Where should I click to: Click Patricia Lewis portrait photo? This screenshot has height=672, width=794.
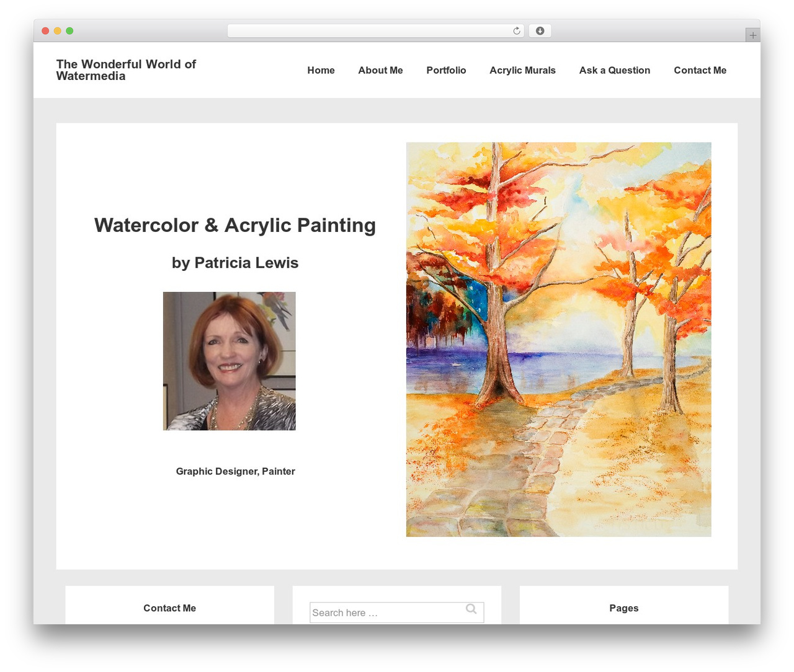tap(230, 361)
